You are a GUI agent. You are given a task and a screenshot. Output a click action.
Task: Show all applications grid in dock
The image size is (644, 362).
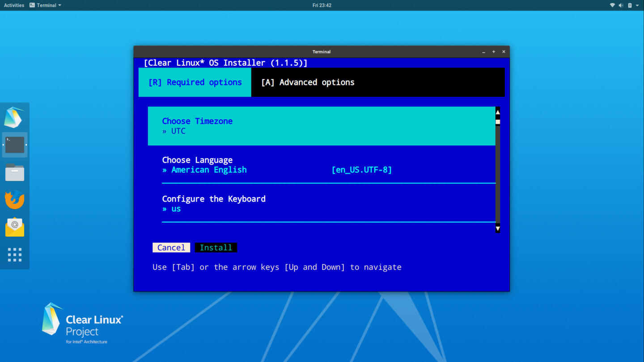point(15,255)
